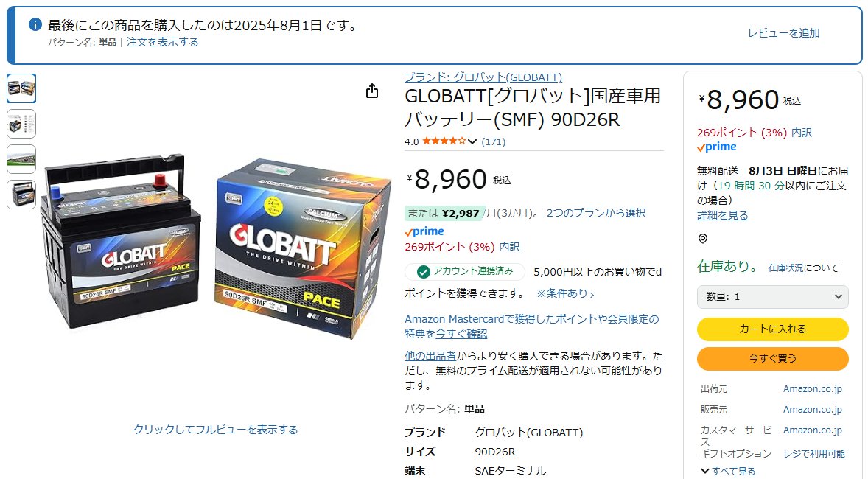
Task: Open the GLOBATT brand link
Action: pos(483,77)
